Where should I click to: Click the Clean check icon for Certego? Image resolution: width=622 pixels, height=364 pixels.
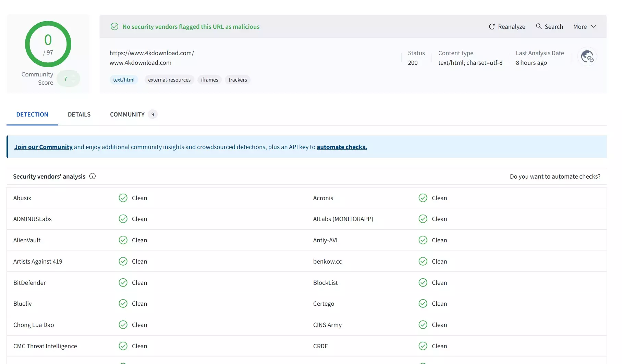click(423, 303)
